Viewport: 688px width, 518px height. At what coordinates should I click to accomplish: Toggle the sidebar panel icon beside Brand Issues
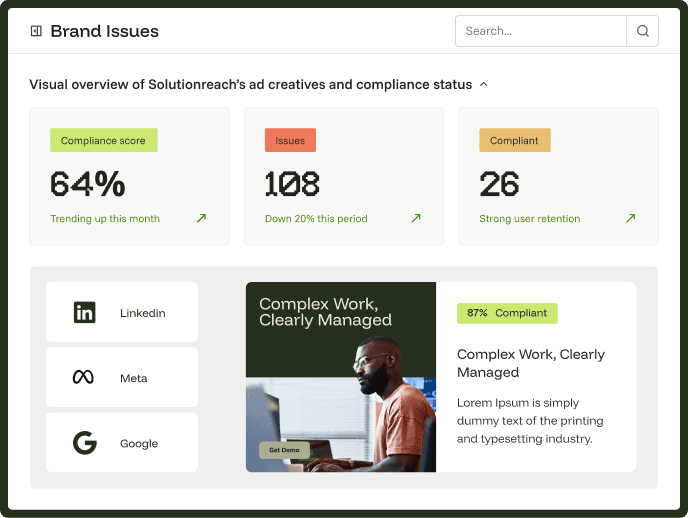click(x=36, y=31)
